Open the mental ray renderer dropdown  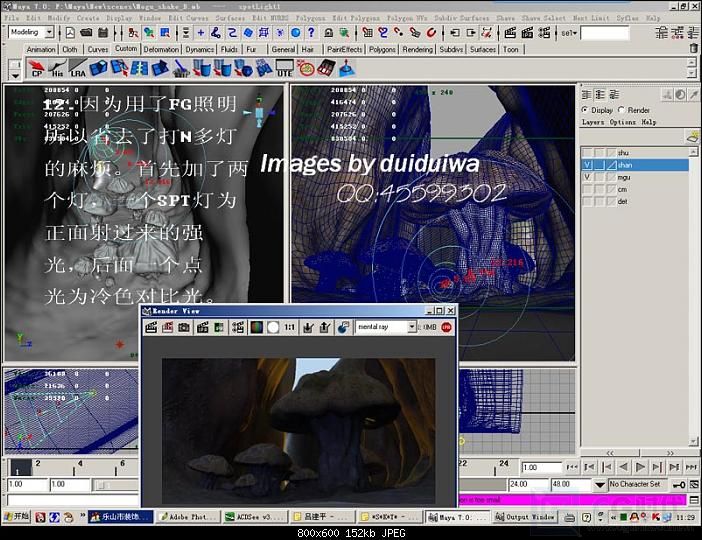pyautogui.click(x=412, y=327)
